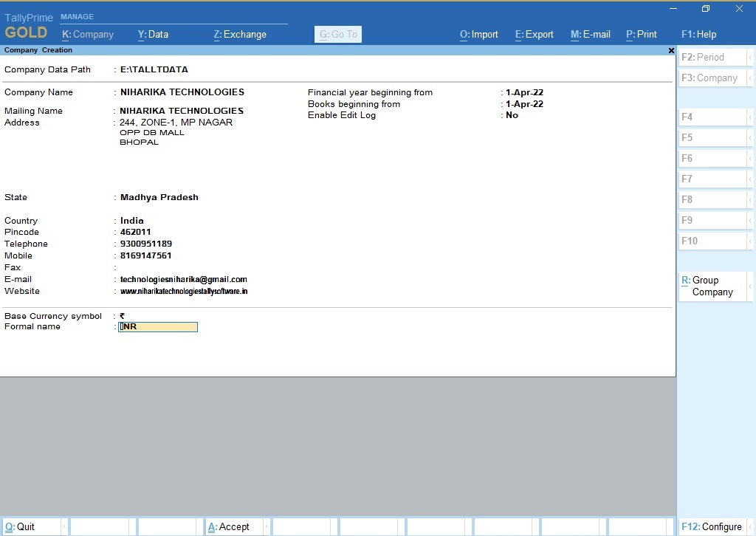Open the Z: Exchange menu
Image resolution: width=756 pixels, height=536 pixels.
coord(240,34)
